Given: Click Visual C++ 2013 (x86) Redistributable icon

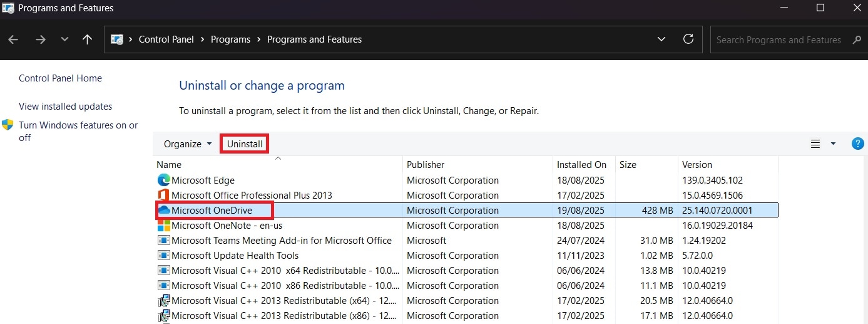Looking at the screenshot, I should tap(164, 316).
